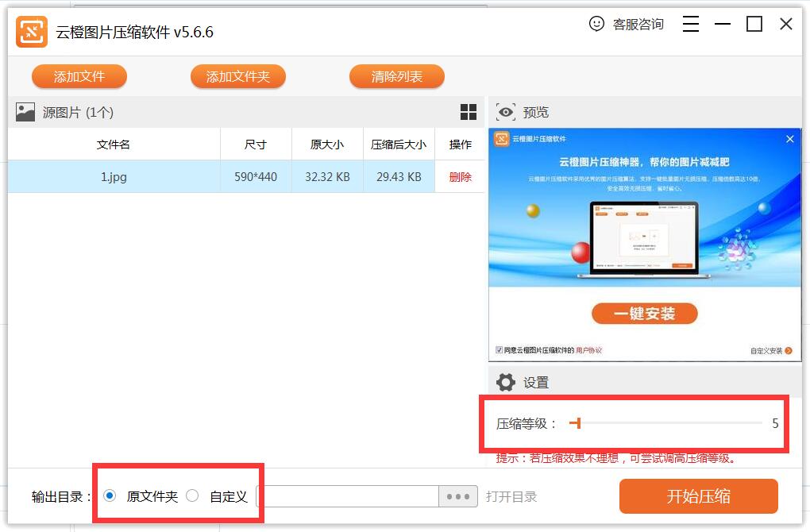Expand 自定义安装 custom install option

pyautogui.click(x=770, y=350)
